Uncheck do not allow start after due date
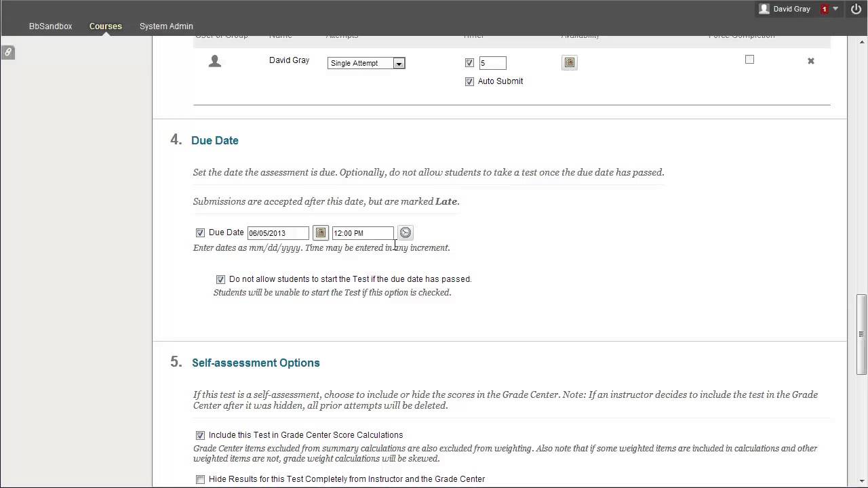This screenshot has height=488, width=868. pos(220,279)
